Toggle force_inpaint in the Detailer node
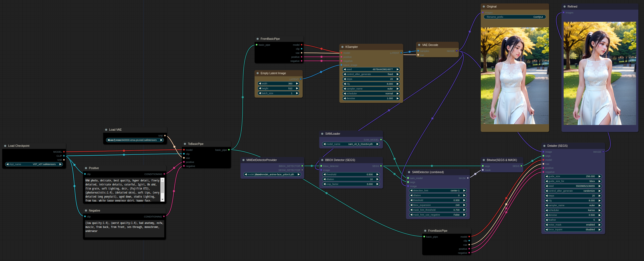 coord(573,230)
